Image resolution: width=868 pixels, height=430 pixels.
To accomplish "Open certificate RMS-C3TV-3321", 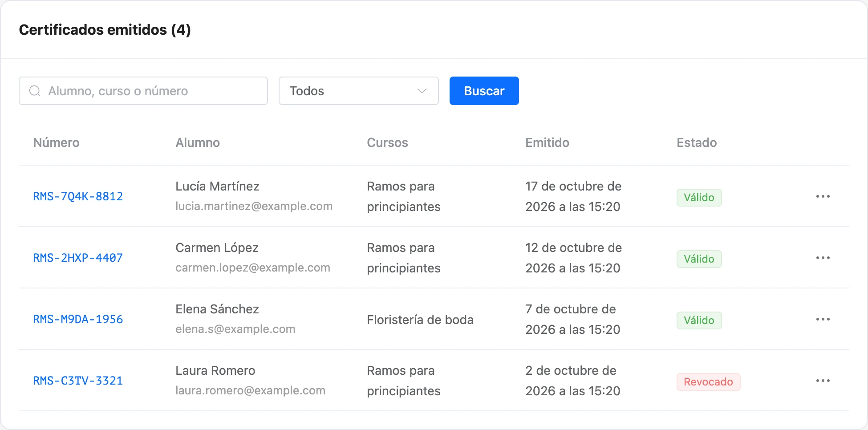I will [x=78, y=381].
